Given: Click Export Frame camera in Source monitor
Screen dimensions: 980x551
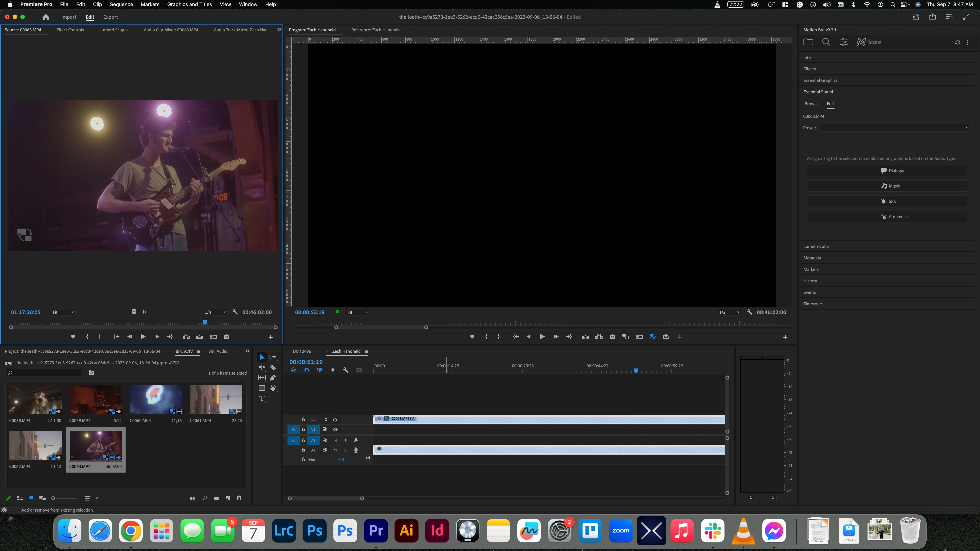Looking at the screenshot, I should click(x=227, y=337).
